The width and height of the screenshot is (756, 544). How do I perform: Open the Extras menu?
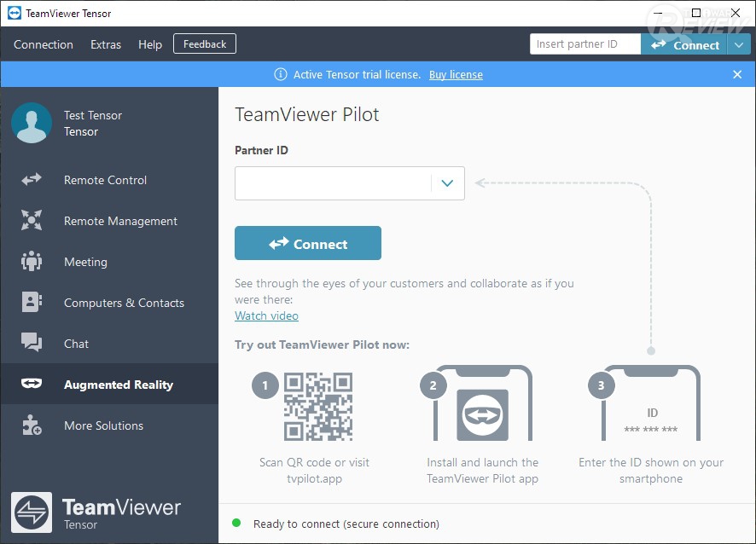[x=106, y=44]
